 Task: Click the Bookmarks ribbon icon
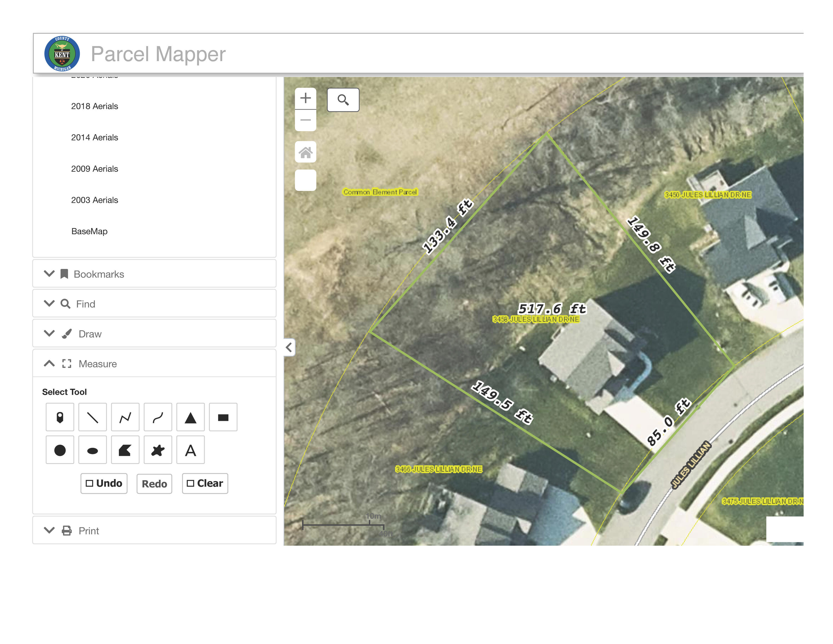point(64,274)
